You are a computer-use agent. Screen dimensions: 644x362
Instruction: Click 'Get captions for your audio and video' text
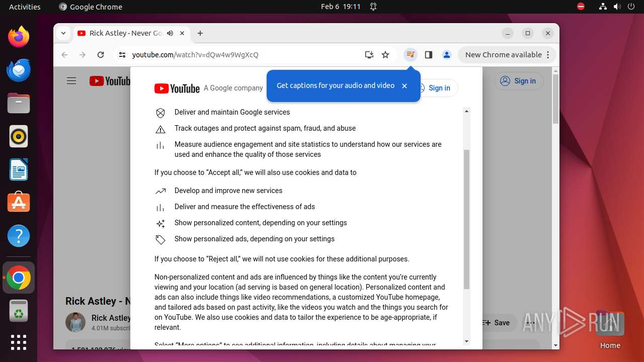click(336, 85)
